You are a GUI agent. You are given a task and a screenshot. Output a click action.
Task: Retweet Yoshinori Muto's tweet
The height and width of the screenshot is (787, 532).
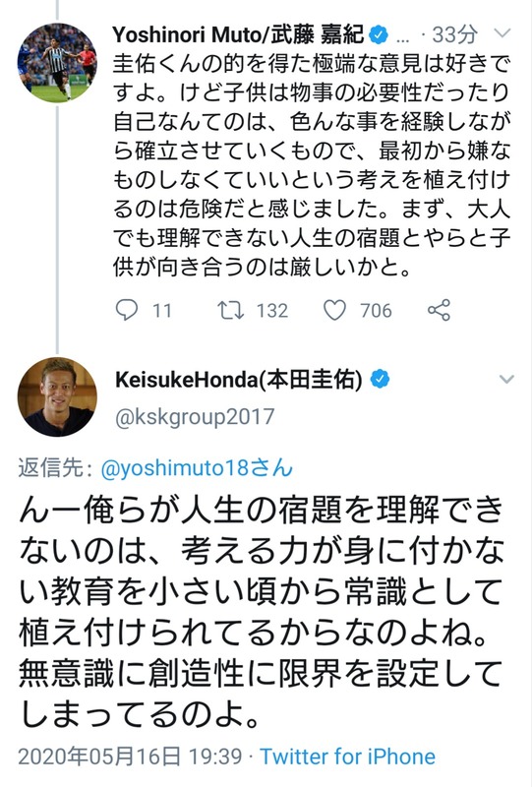[231, 310]
